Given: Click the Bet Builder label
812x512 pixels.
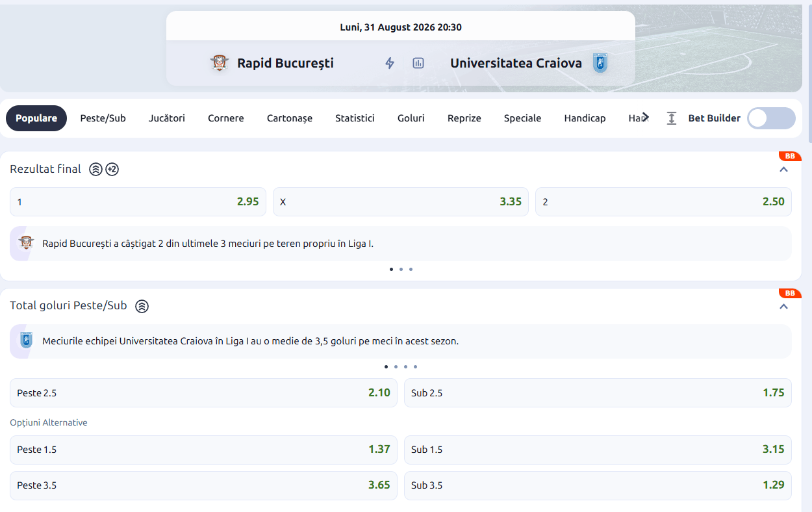Looking at the screenshot, I should click(715, 118).
